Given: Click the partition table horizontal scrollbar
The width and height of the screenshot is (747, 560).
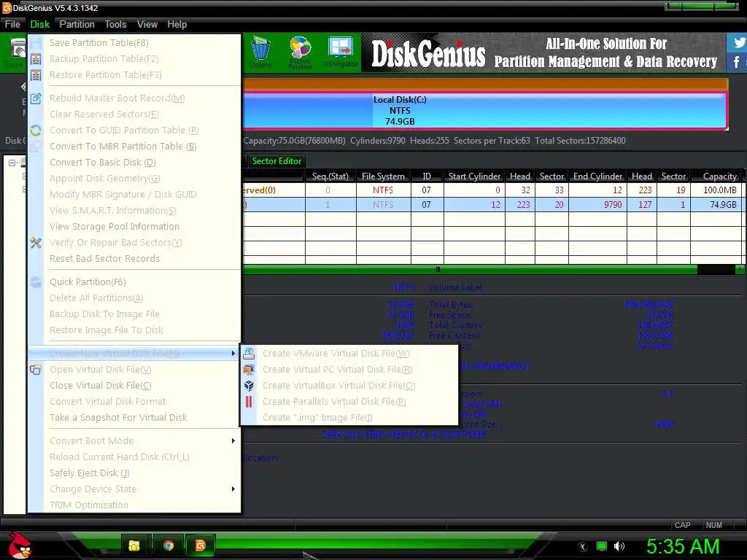Looking at the screenshot, I should pyautogui.click(x=471, y=270).
